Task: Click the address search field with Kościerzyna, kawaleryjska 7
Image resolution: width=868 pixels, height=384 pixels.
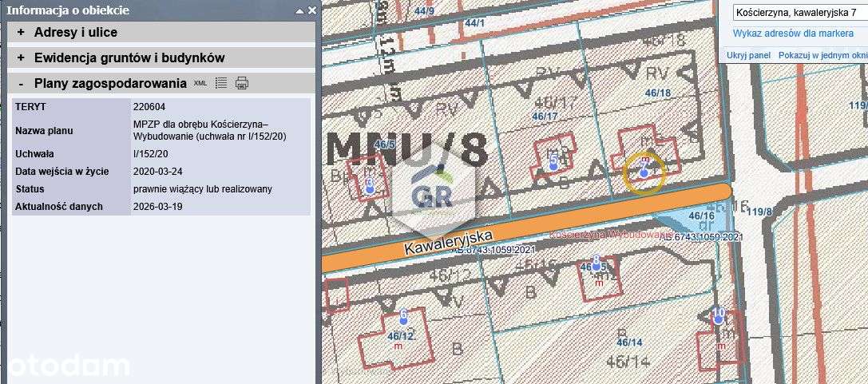Action: pos(800,12)
